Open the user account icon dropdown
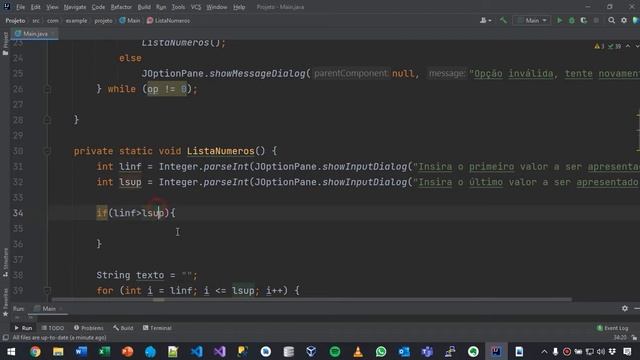This screenshot has height=360, width=640. pos(485,20)
